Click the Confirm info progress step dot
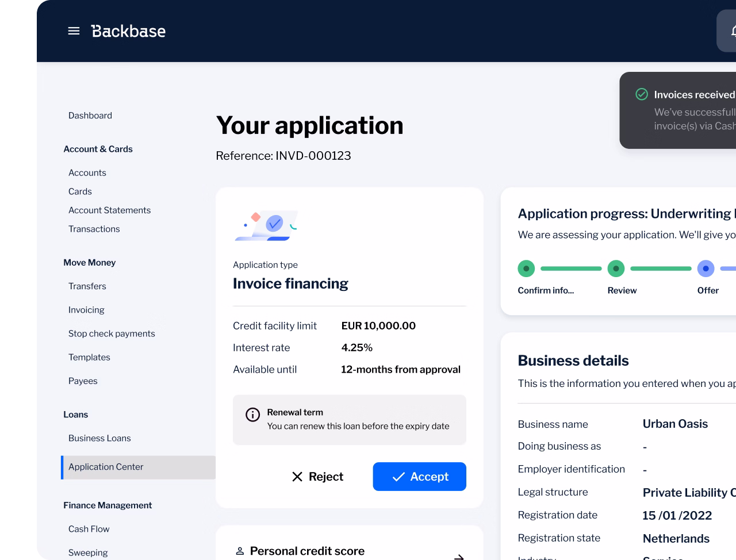The image size is (736, 560). coord(526,269)
